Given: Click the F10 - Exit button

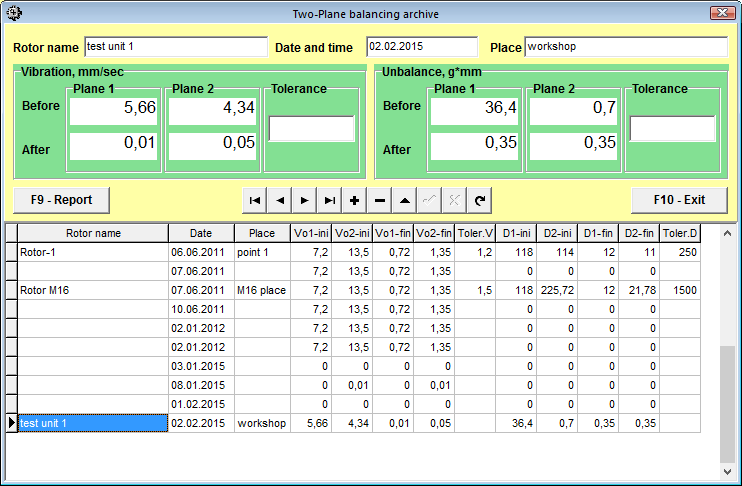Looking at the screenshot, I should pyautogui.click(x=680, y=200).
